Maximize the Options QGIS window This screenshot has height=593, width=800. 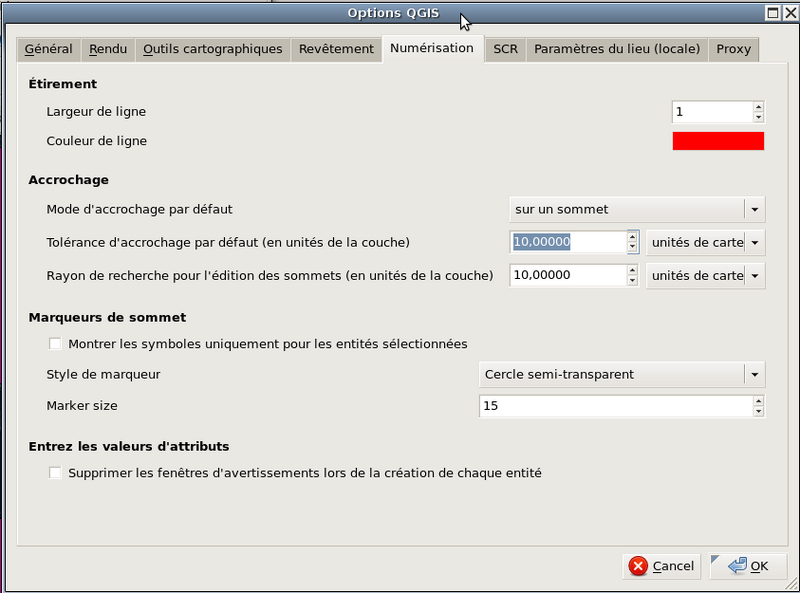[x=773, y=13]
